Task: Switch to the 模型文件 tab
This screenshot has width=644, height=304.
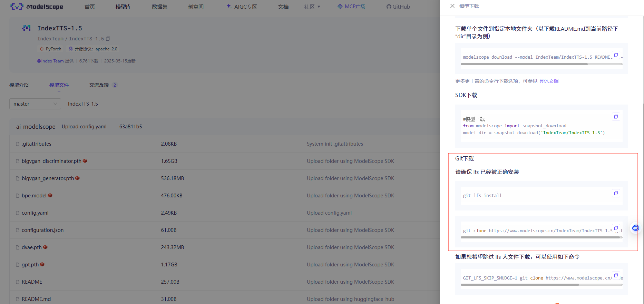Action: pos(59,85)
